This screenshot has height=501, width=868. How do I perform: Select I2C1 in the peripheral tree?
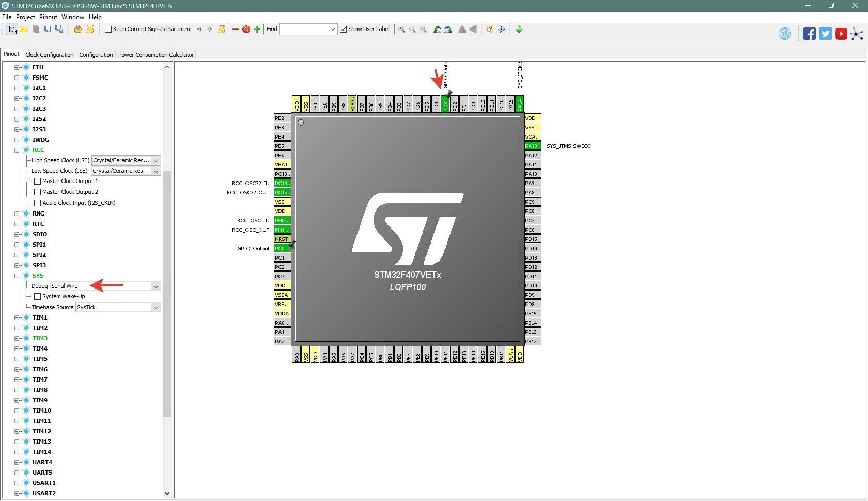point(39,88)
